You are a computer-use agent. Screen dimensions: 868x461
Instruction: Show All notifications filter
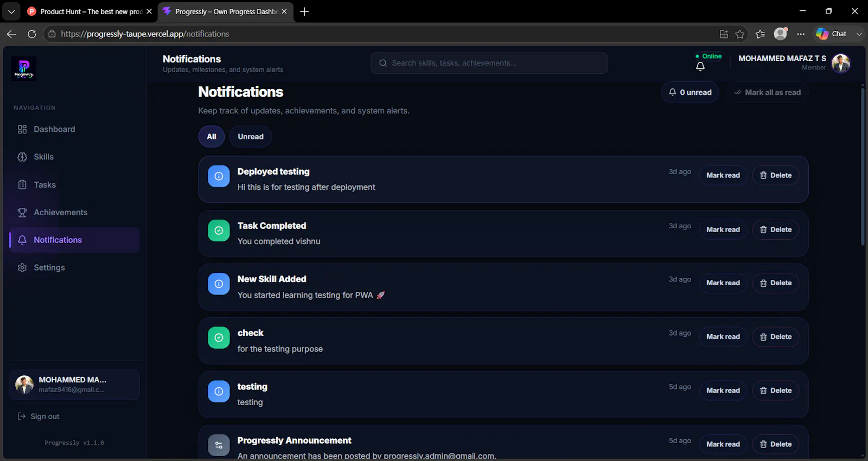tap(212, 137)
